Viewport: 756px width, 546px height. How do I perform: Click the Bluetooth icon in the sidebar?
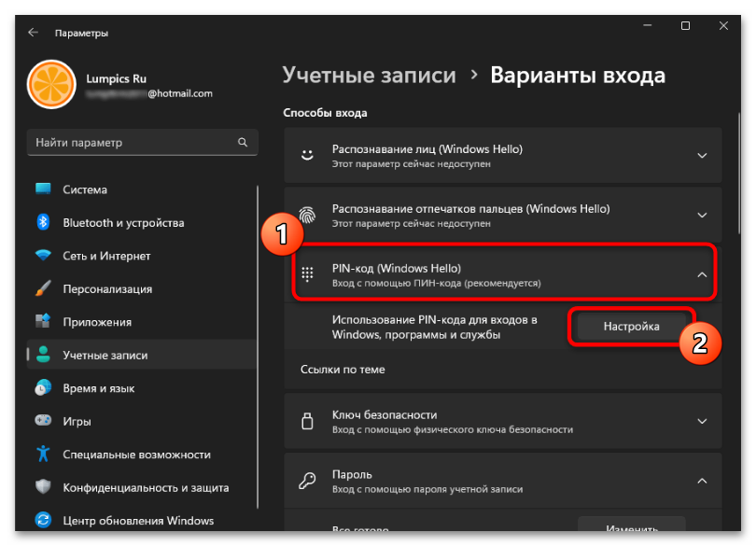pos(43,222)
